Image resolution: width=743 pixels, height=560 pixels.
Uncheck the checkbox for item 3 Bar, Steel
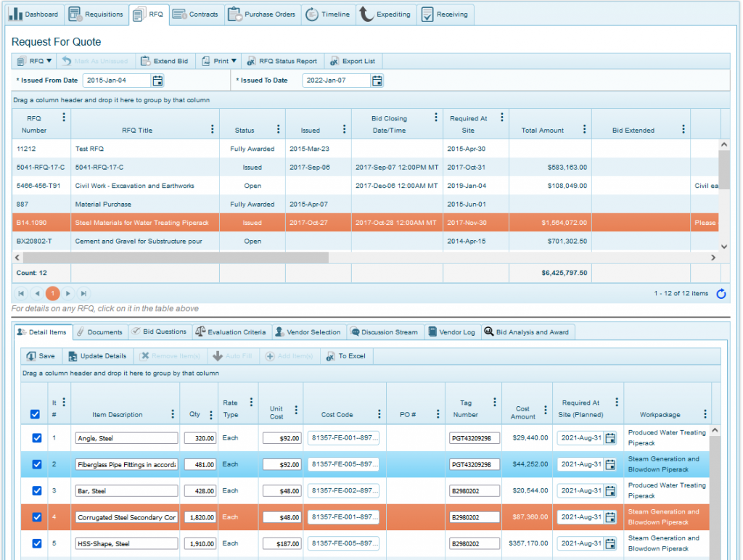[37, 491]
